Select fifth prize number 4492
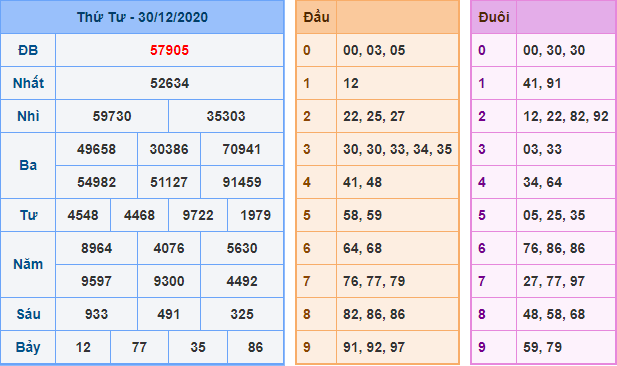 click(242, 282)
